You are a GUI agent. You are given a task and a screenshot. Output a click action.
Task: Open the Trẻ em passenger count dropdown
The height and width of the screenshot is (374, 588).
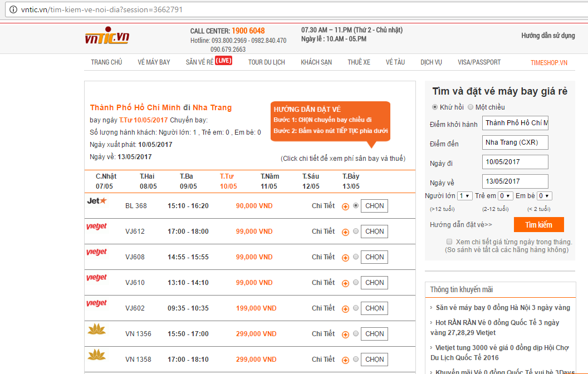pyautogui.click(x=506, y=195)
